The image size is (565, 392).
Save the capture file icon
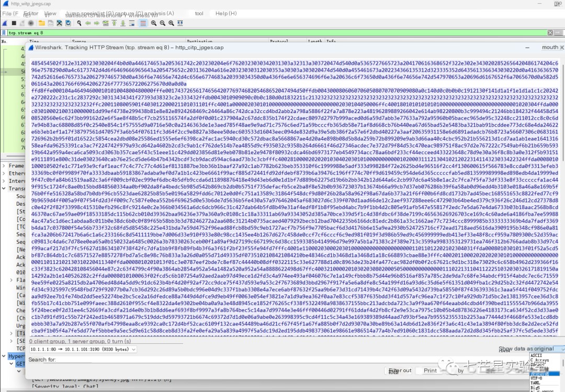pyautogui.click(x=50, y=23)
